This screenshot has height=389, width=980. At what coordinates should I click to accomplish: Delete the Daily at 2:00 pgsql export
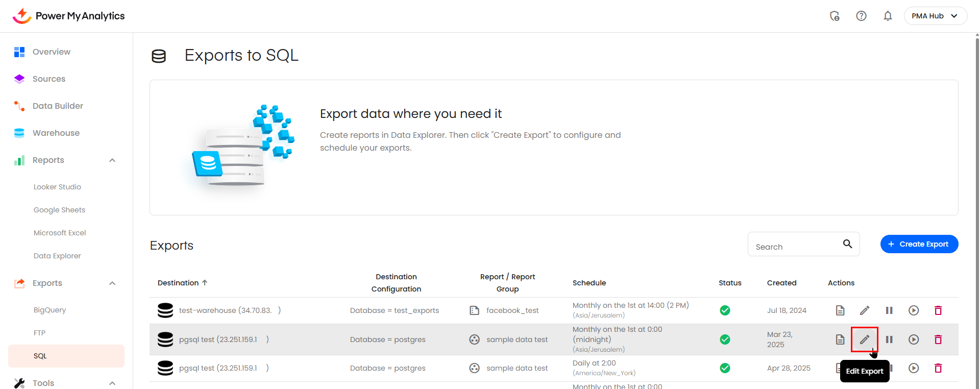[x=938, y=368]
